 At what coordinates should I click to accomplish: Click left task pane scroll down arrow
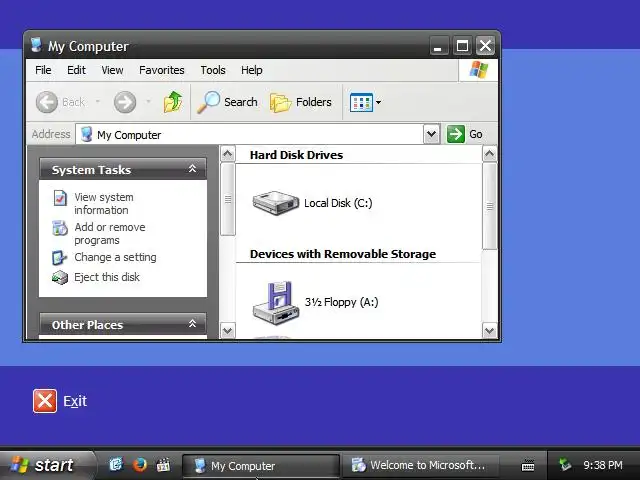(x=228, y=330)
